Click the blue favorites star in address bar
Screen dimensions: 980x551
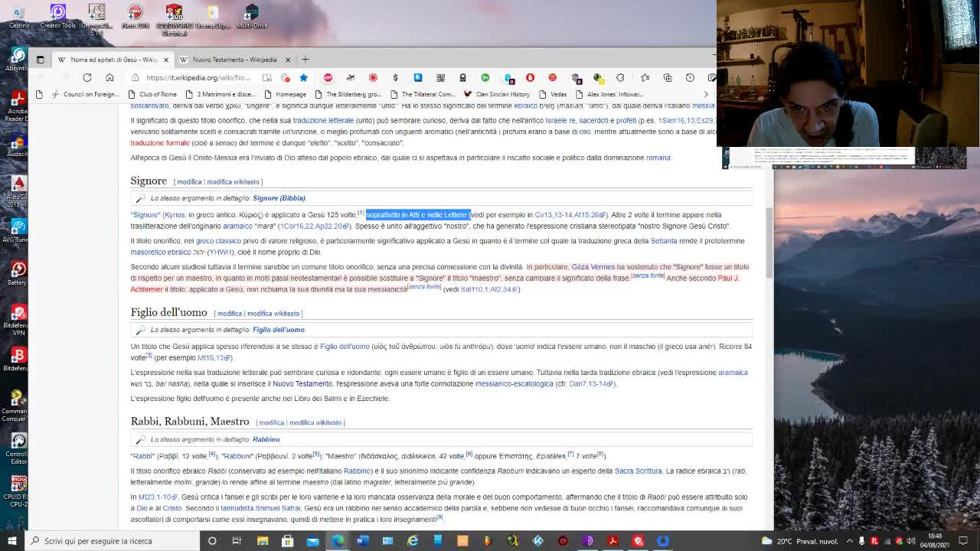[304, 77]
